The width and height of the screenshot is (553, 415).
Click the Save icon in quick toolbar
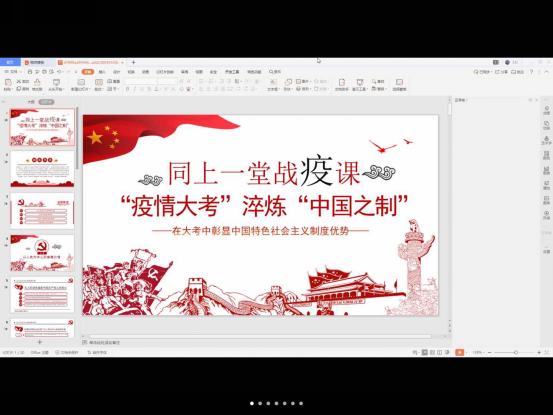point(30,72)
